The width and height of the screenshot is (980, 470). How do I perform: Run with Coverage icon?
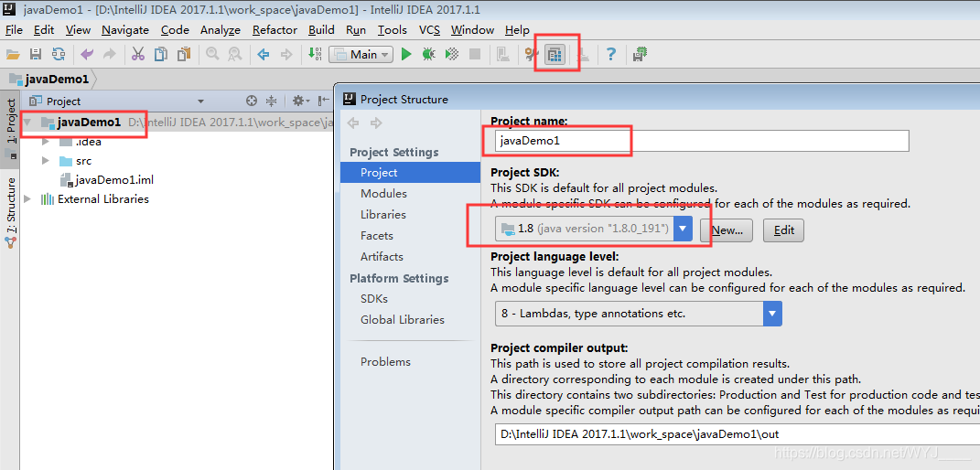point(452,55)
